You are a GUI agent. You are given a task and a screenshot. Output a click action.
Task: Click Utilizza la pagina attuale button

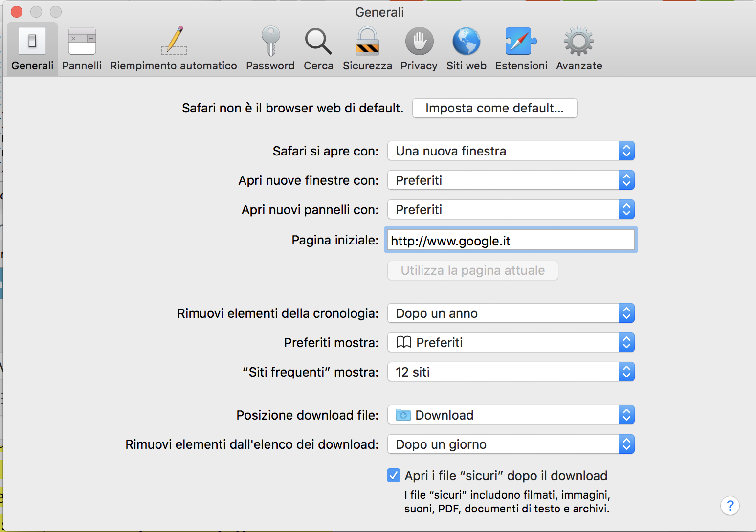(473, 270)
